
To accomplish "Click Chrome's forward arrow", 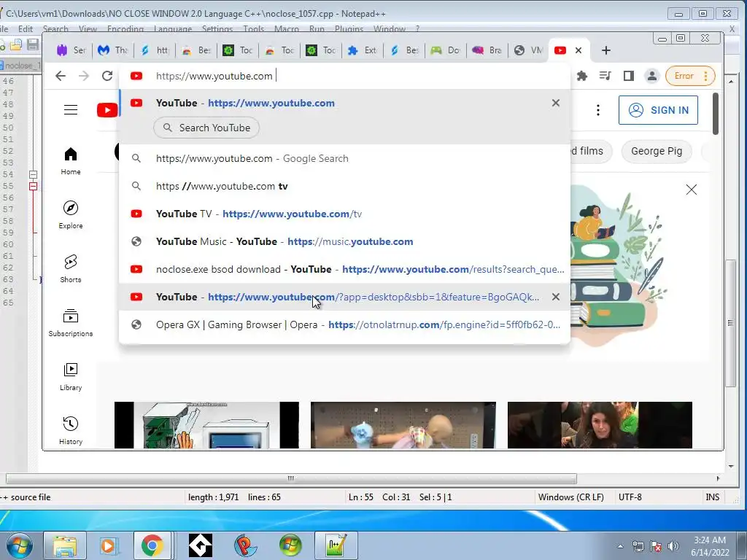I will pos(84,76).
